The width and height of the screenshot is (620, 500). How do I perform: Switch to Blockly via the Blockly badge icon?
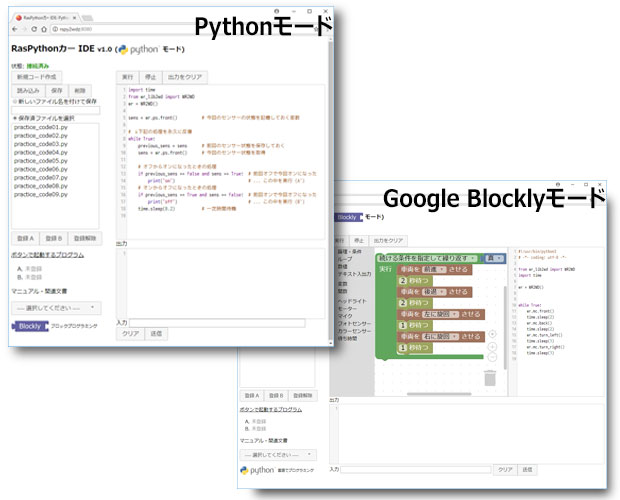pos(30,326)
